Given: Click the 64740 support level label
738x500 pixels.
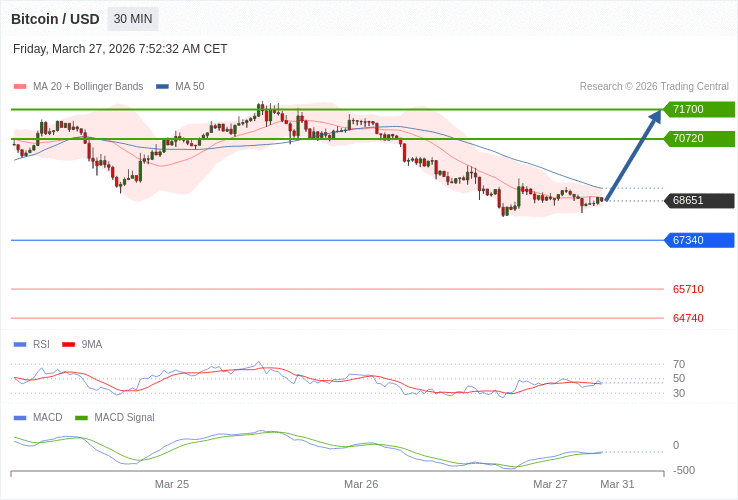Looking at the screenshot, I should point(688,318).
